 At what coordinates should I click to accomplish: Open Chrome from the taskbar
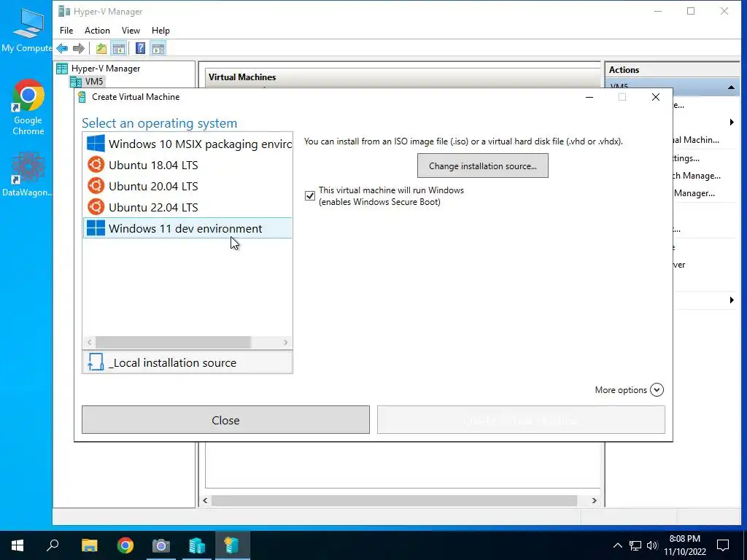pos(125,545)
